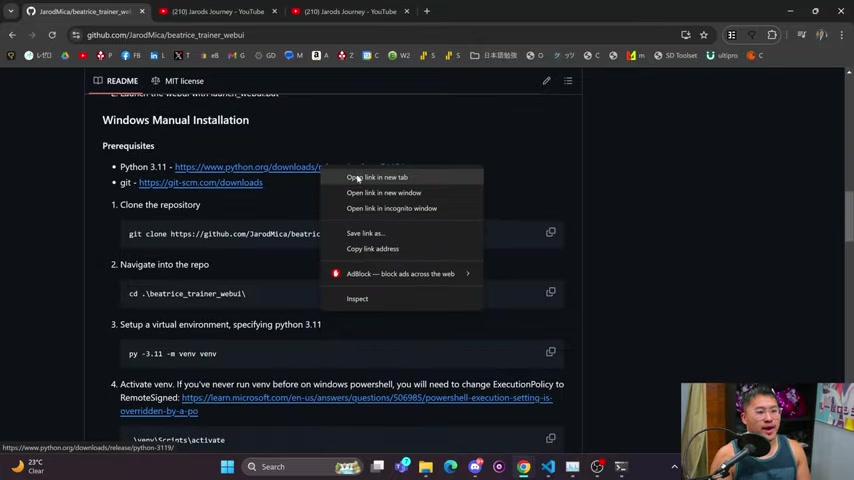Viewport: 854px width, 480px height.
Task: Copy the cd beatrice_trainer_webui command
Action: coord(551,292)
